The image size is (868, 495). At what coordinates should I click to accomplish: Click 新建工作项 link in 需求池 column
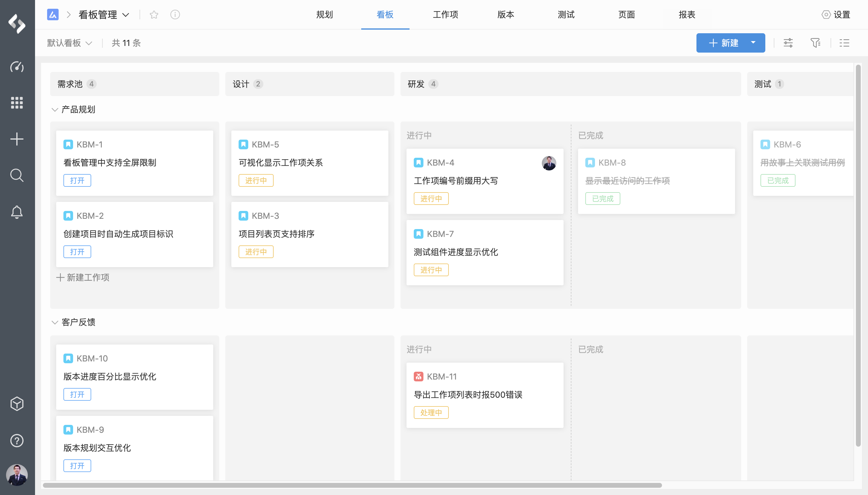[83, 277]
